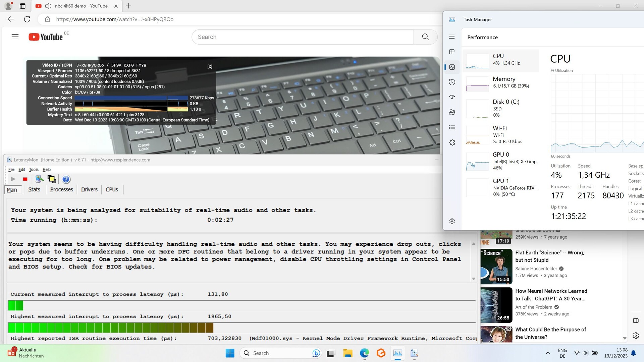
Task: Open Task Manager hamburger navigation menu
Action: [x=452, y=37]
